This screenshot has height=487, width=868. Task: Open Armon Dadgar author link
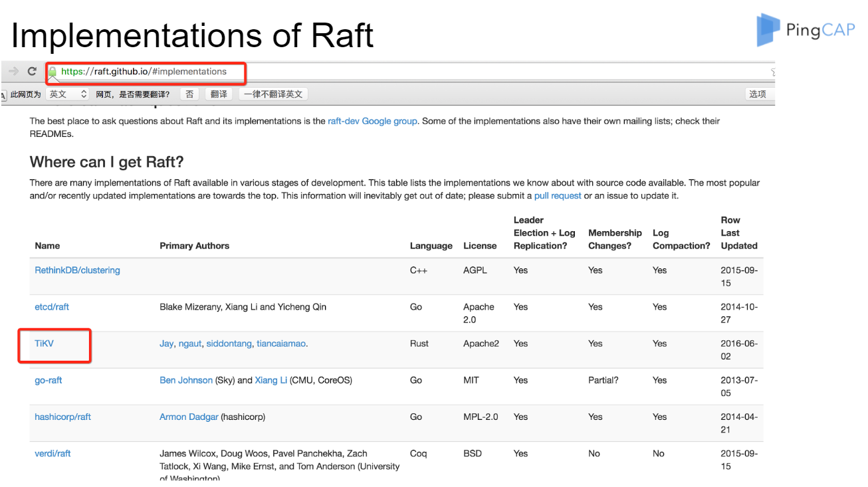pyautogui.click(x=189, y=417)
